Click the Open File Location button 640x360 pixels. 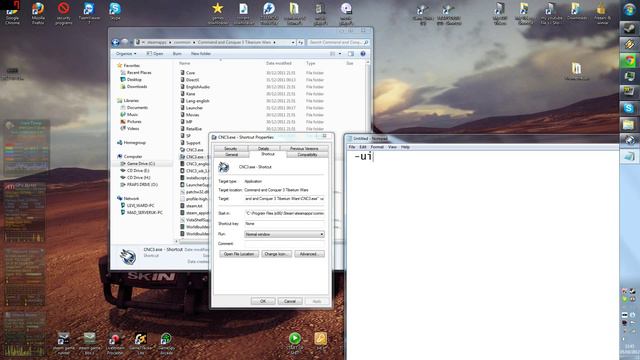(239, 254)
